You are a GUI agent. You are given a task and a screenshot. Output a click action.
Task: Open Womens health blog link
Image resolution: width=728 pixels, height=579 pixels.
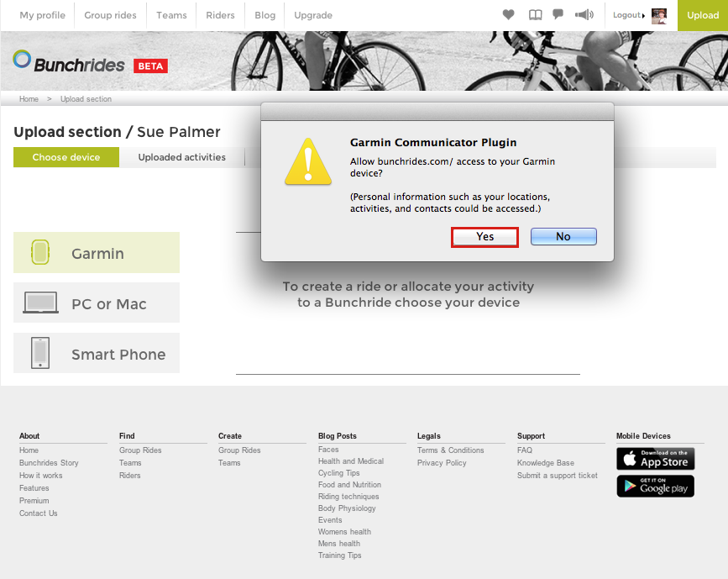[x=344, y=532]
